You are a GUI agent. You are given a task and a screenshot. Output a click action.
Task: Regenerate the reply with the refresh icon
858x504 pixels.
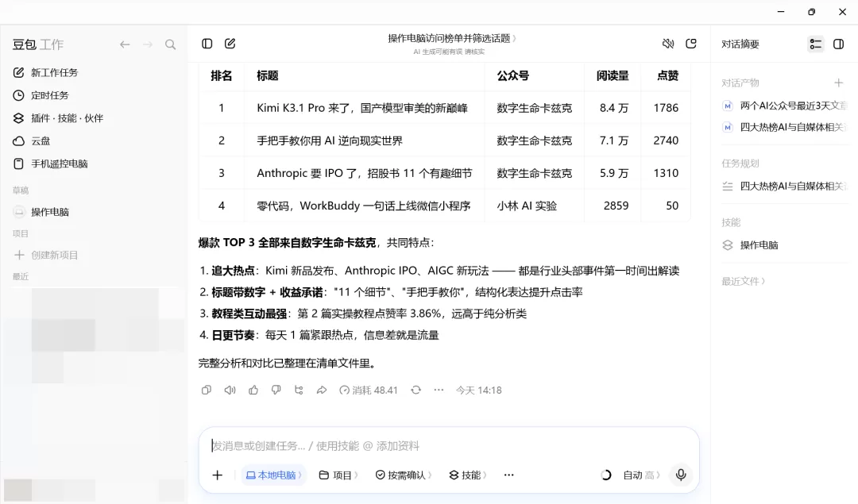[x=415, y=390]
